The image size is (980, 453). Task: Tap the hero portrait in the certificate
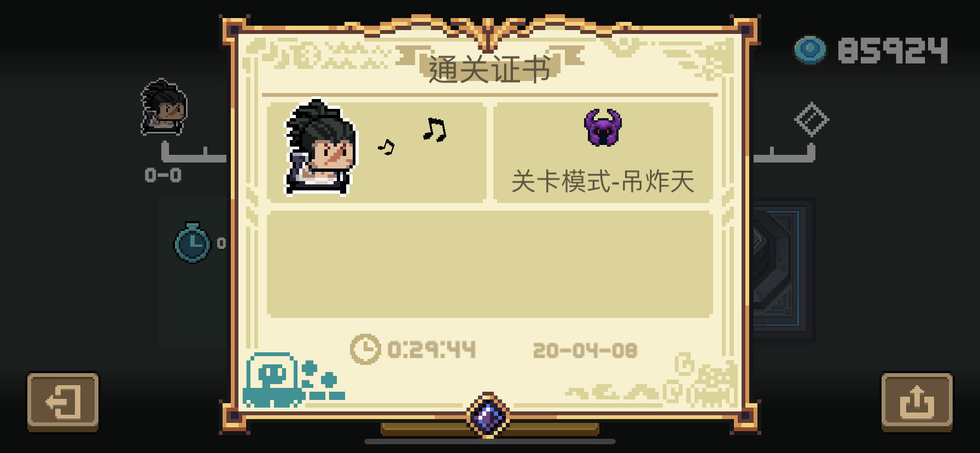coord(320,147)
